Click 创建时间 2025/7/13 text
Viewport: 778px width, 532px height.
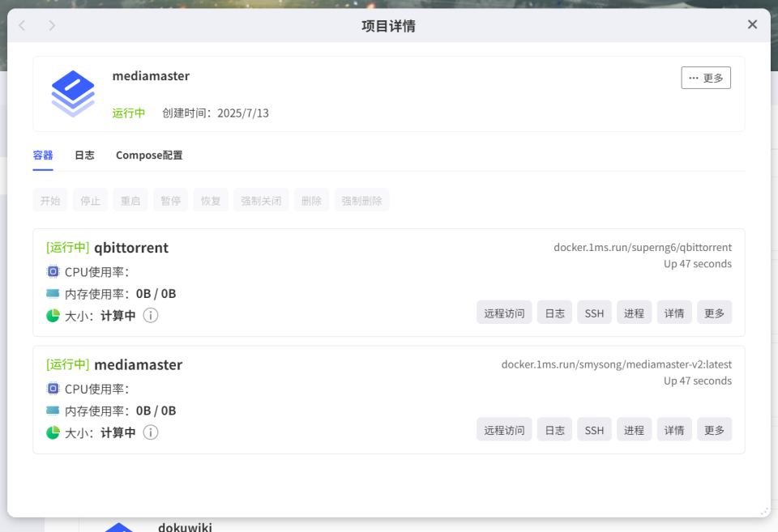coord(216,113)
